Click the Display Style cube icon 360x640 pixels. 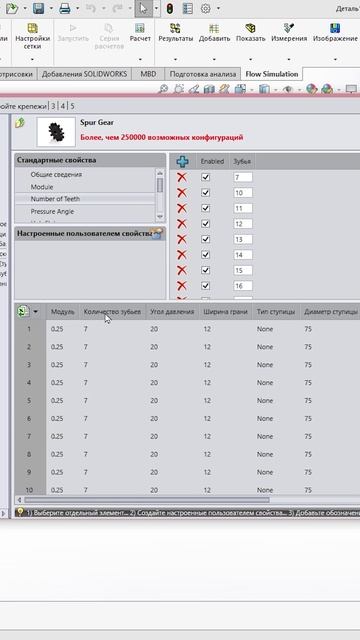(264, 89)
